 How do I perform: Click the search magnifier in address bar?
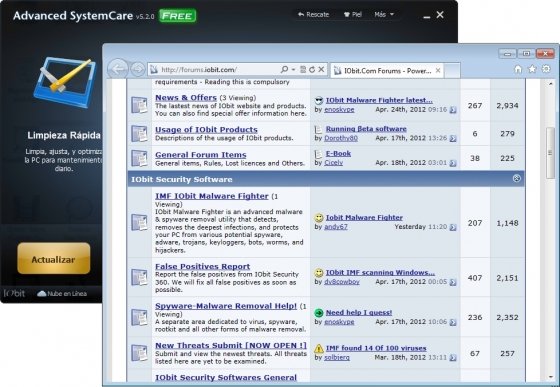pyautogui.click(x=284, y=69)
